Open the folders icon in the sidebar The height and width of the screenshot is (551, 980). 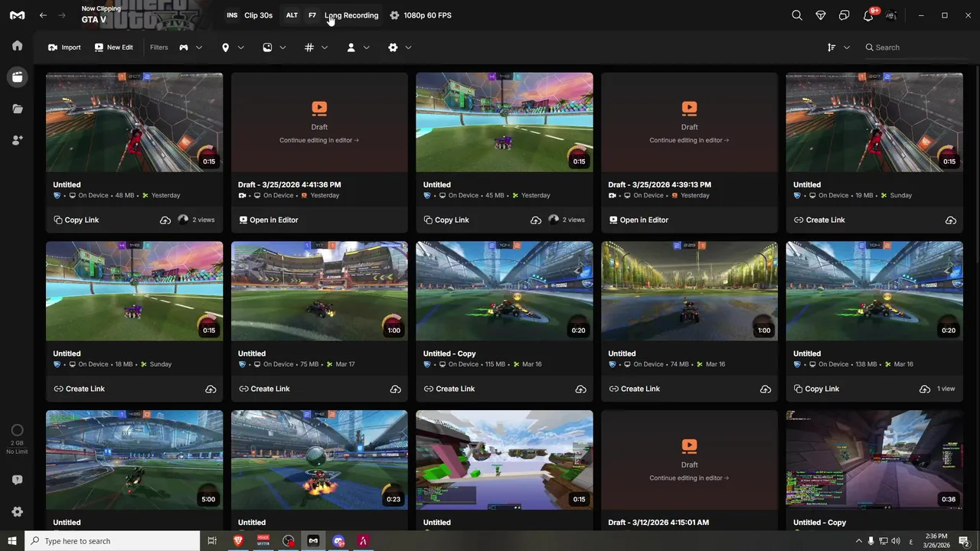(17, 109)
